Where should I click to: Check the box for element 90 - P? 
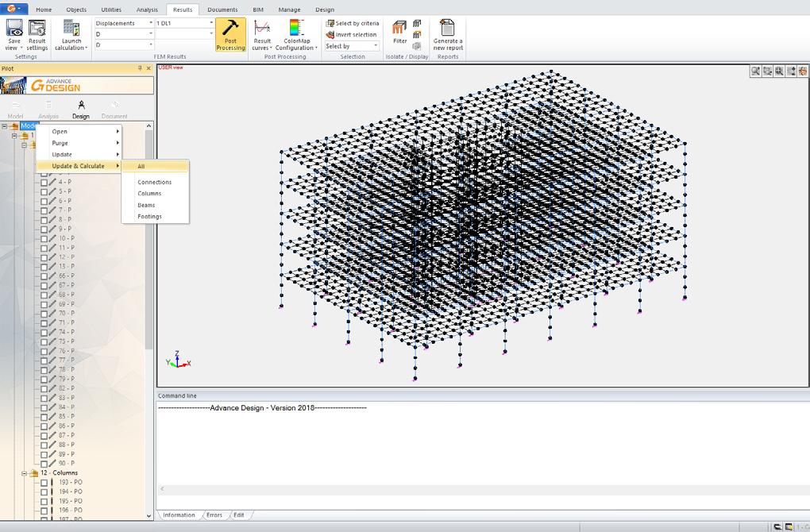[44, 464]
